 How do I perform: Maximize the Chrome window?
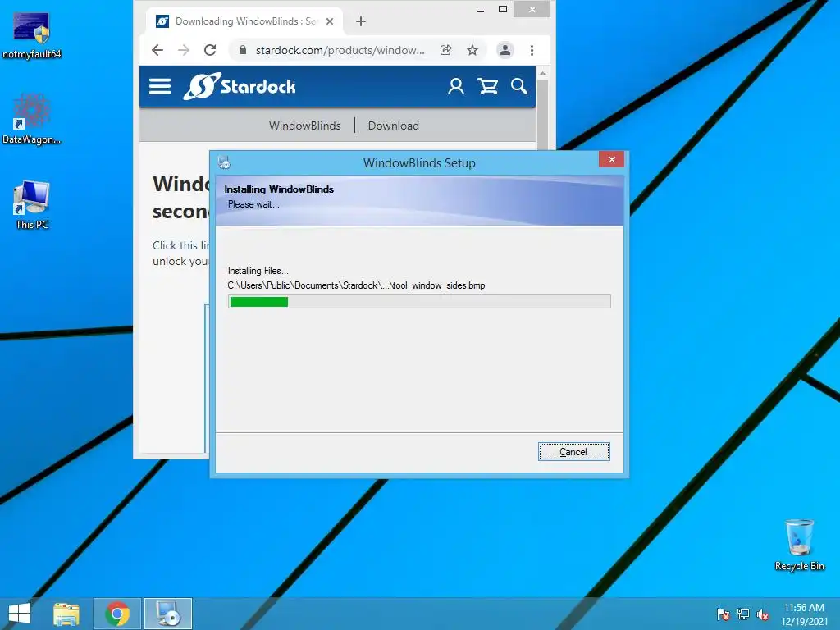(503, 10)
